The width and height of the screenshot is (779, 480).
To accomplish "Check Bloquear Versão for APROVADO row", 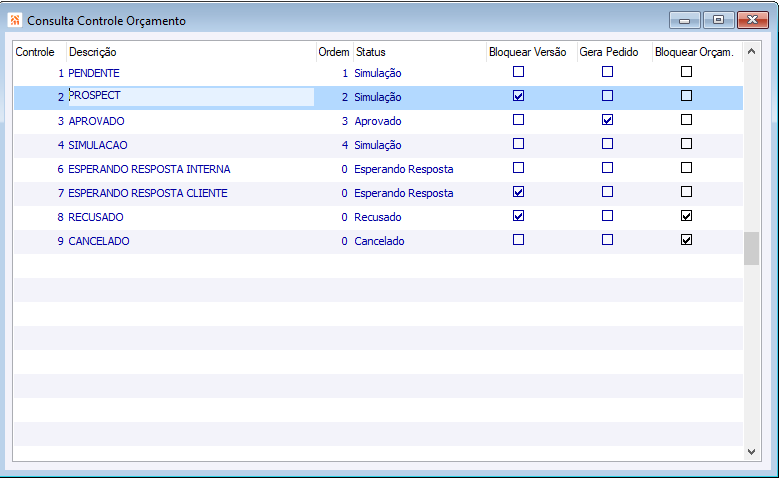I will point(518,120).
